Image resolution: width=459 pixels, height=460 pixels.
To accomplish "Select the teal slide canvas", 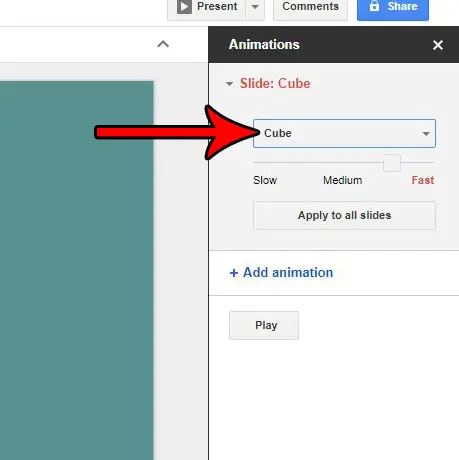I will pos(77,270).
